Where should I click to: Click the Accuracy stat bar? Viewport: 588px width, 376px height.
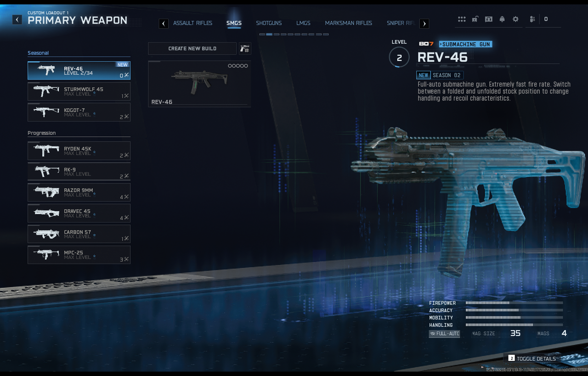point(514,310)
